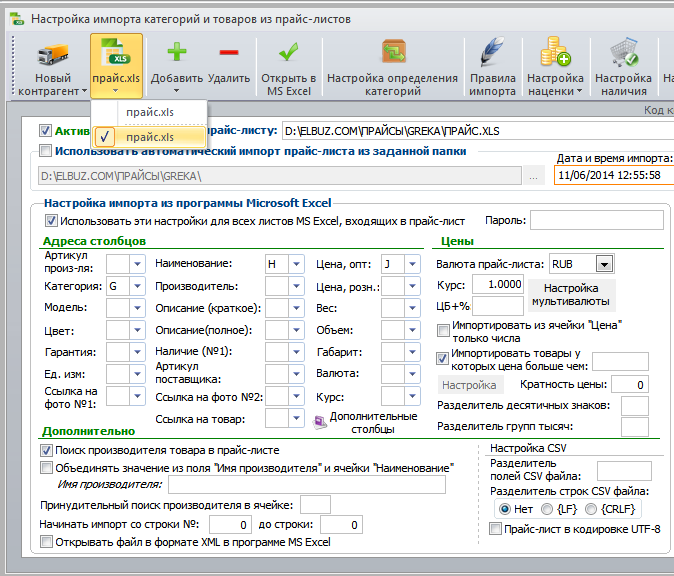Toggle use settings for all Excel sheets

point(51,221)
